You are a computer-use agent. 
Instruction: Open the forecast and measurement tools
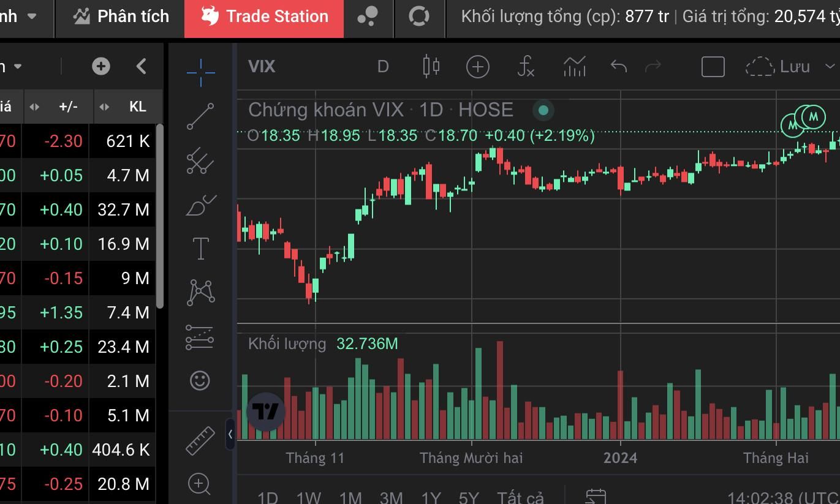pyautogui.click(x=199, y=337)
